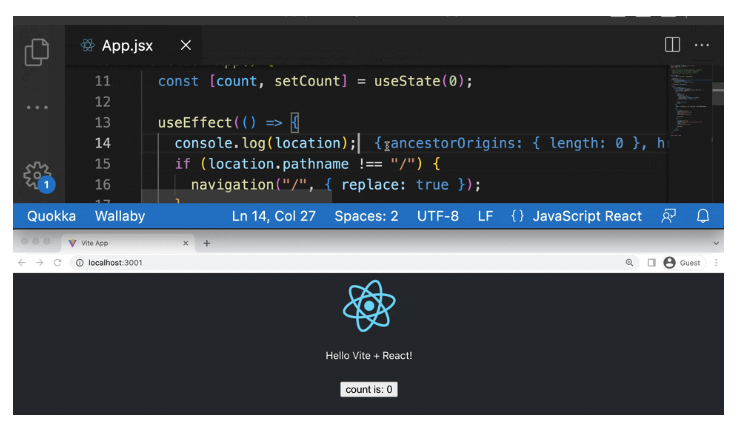Click the site info icon in address bar
Image resolution: width=748 pixels, height=433 pixels.
80,263
